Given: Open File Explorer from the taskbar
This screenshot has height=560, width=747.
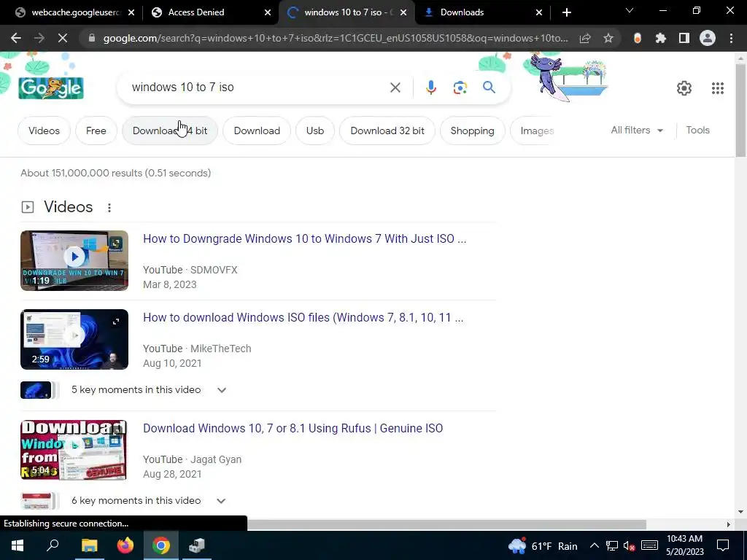Looking at the screenshot, I should pyautogui.click(x=89, y=545).
